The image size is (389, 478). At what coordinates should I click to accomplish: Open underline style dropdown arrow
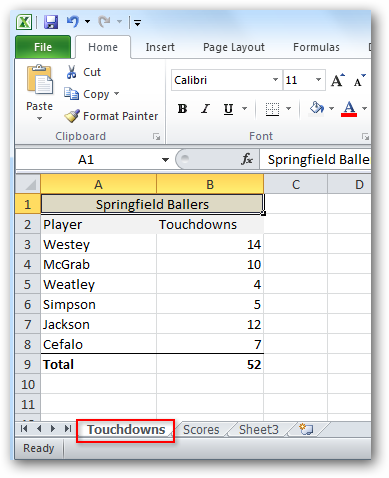click(x=245, y=109)
